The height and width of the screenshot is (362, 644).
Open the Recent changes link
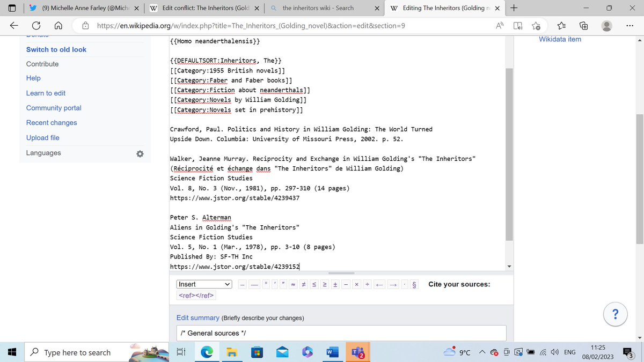(x=52, y=123)
